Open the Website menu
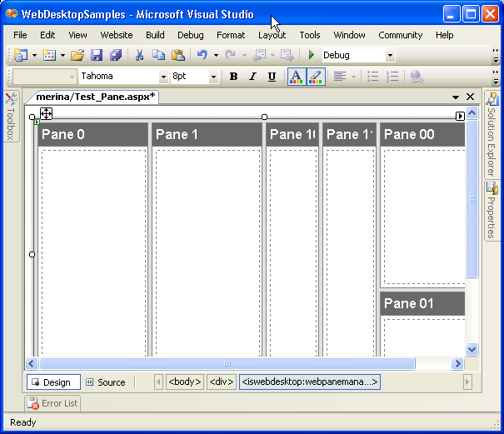The width and height of the screenshot is (504, 434). point(117,35)
